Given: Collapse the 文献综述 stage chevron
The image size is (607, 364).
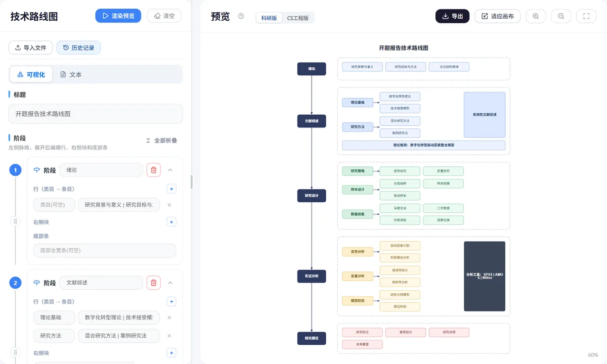Looking at the screenshot, I should point(170,283).
